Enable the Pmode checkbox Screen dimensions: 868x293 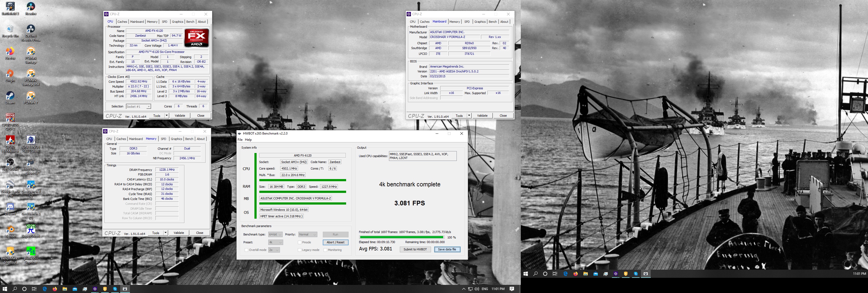click(299, 243)
